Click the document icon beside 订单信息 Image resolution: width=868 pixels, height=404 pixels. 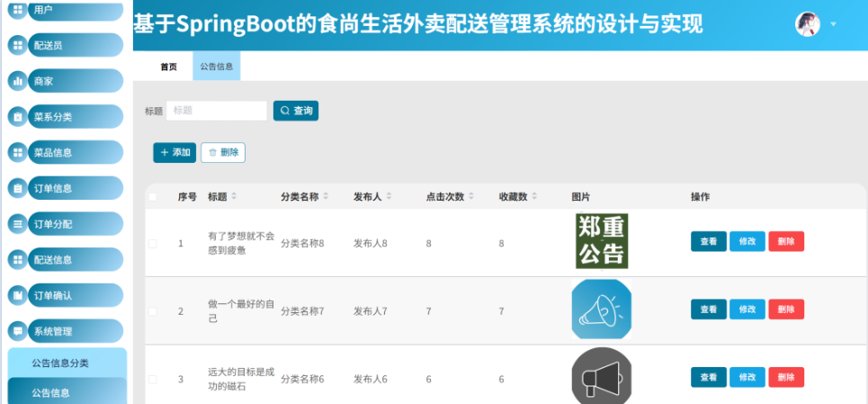18,188
